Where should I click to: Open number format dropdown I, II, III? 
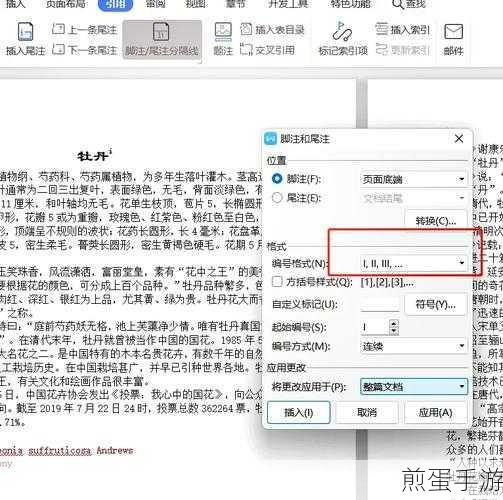[413, 264]
